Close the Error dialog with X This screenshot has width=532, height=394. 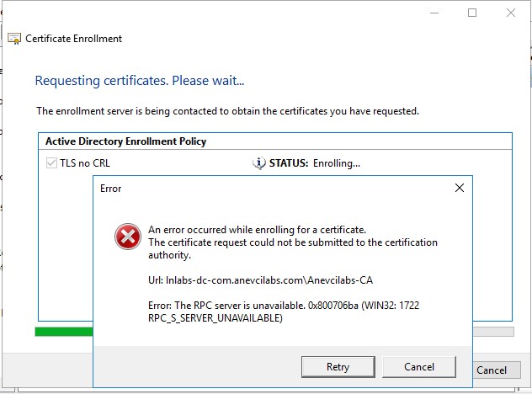click(460, 189)
